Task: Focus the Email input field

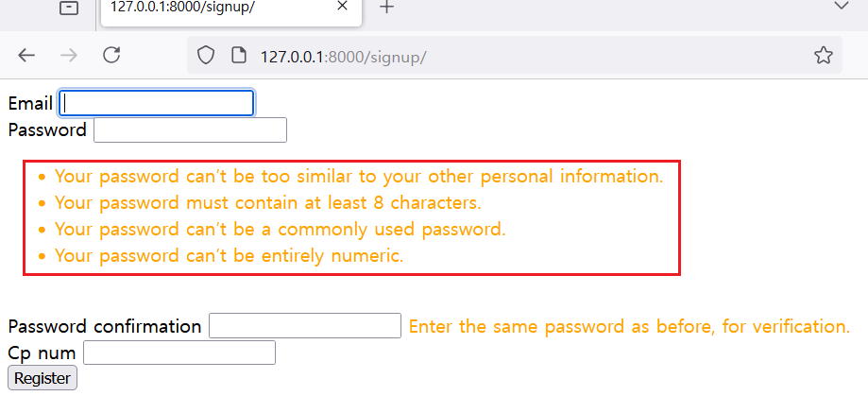Action: pyautogui.click(x=157, y=103)
